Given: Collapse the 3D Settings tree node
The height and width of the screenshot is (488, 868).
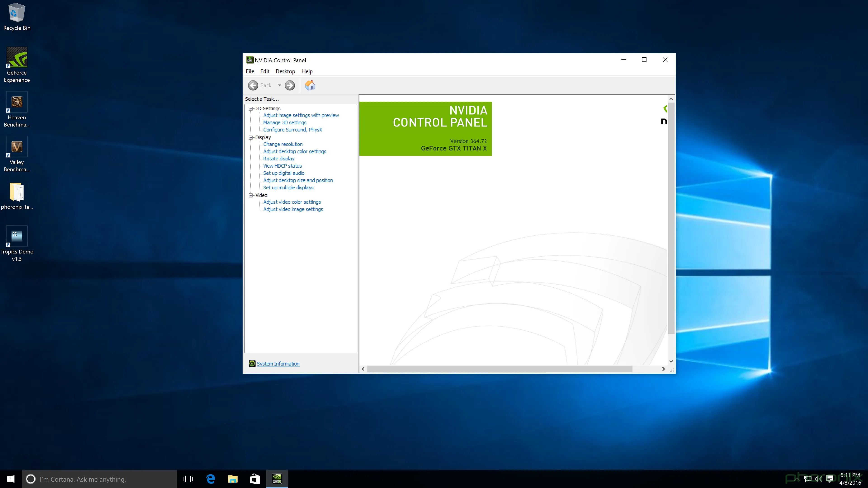Looking at the screenshot, I should 251,108.
